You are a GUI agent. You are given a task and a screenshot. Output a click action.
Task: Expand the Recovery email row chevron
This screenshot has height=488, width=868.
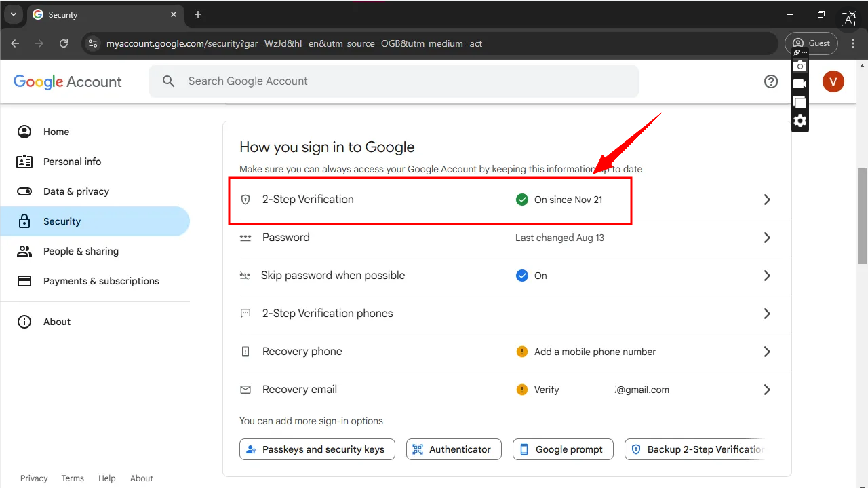tap(767, 390)
